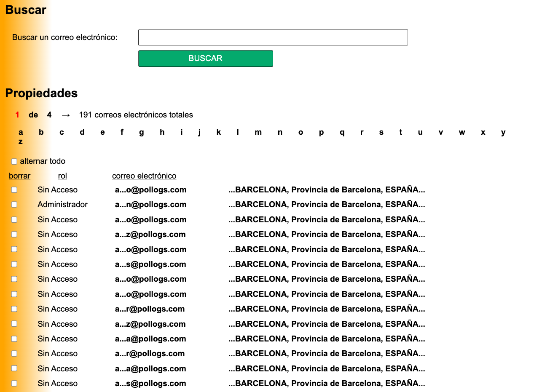Open emails beginning with letter q
Screen dimensions: 534x392
pyautogui.click(x=341, y=132)
